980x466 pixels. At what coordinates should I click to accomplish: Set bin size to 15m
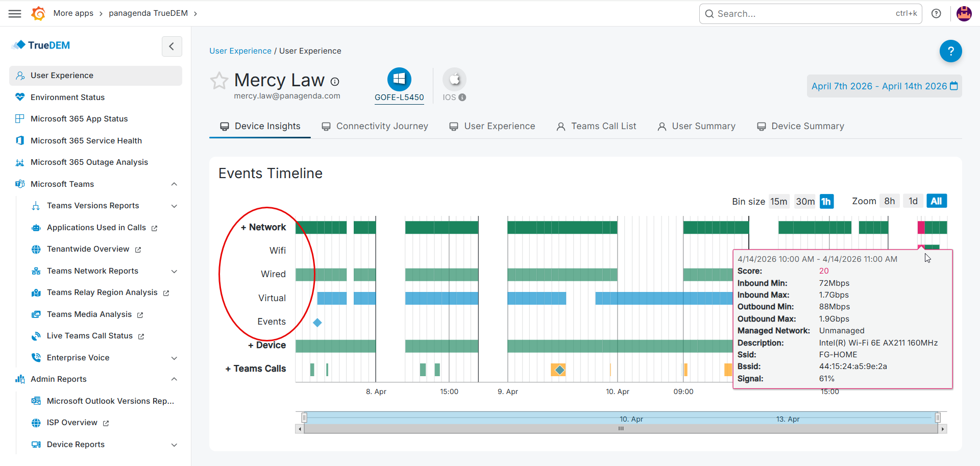778,202
